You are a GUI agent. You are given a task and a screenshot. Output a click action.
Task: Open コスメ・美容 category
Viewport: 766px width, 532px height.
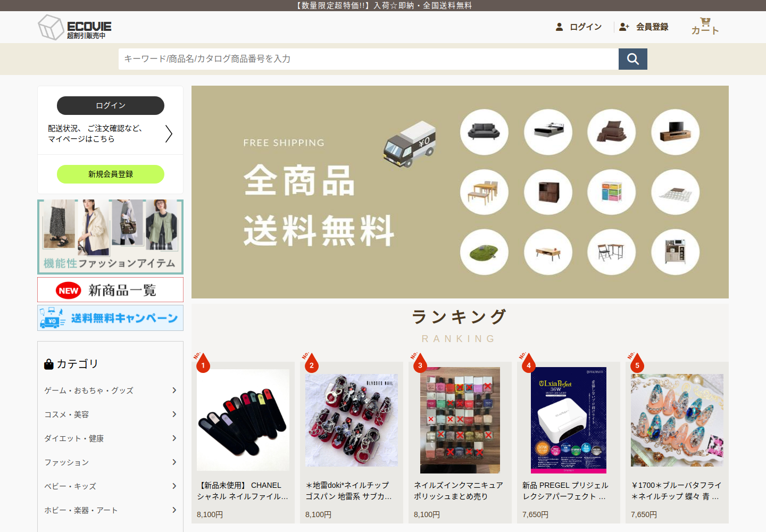pos(111,414)
